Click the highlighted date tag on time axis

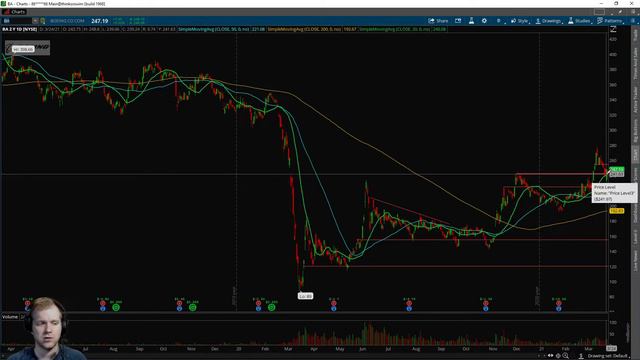coord(611,348)
